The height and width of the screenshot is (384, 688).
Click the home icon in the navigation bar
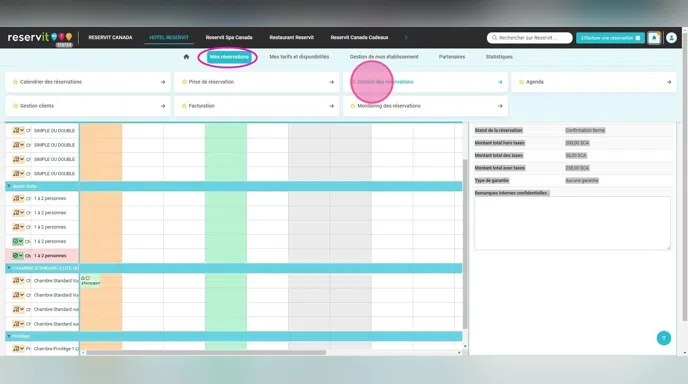click(x=186, y=57)
